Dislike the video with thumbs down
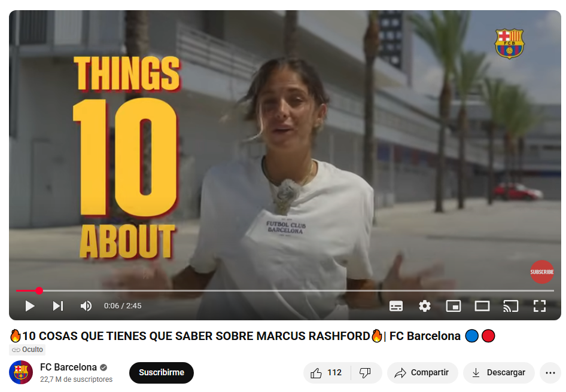The width and height of the screenshot is (566, 392). pyautogui.click(x=366, y=373)
